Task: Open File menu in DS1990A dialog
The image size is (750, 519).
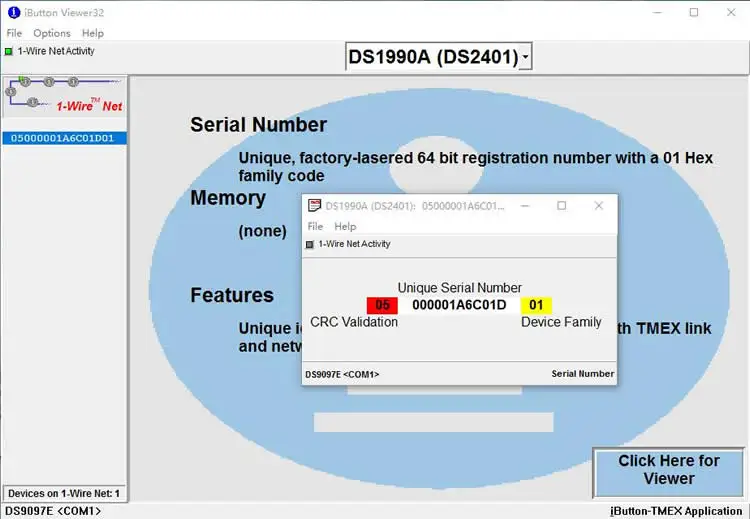Action: [x=315, y=226]
